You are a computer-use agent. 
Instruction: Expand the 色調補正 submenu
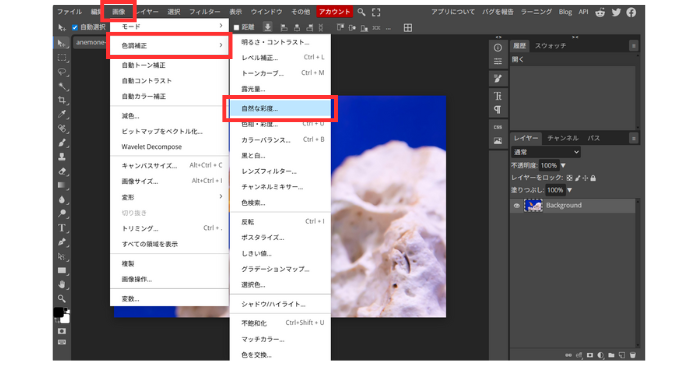point(169,45)
